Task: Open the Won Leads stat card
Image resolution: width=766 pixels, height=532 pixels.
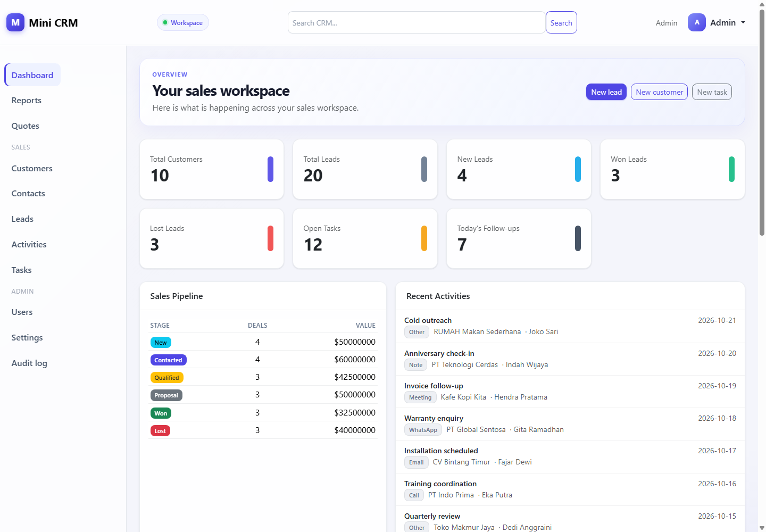Action: (672, 169)
